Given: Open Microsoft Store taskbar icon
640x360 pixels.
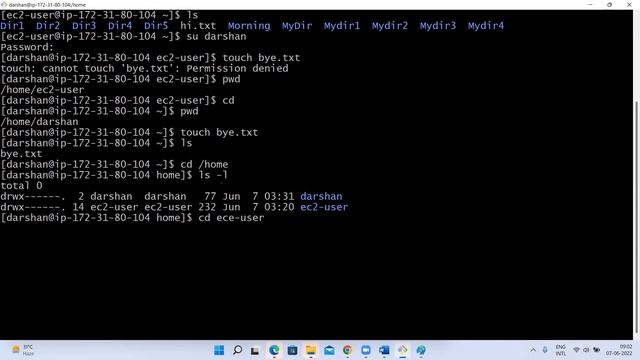Looking at the screenshot, I should pos(292,350).
